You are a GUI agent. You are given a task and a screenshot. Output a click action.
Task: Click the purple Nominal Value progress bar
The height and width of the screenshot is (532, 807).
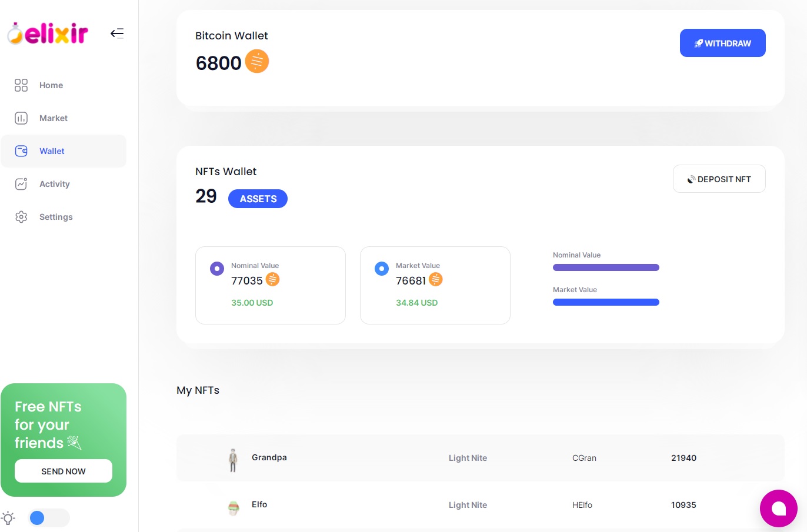pyautogui.click(x=606, y=267)
